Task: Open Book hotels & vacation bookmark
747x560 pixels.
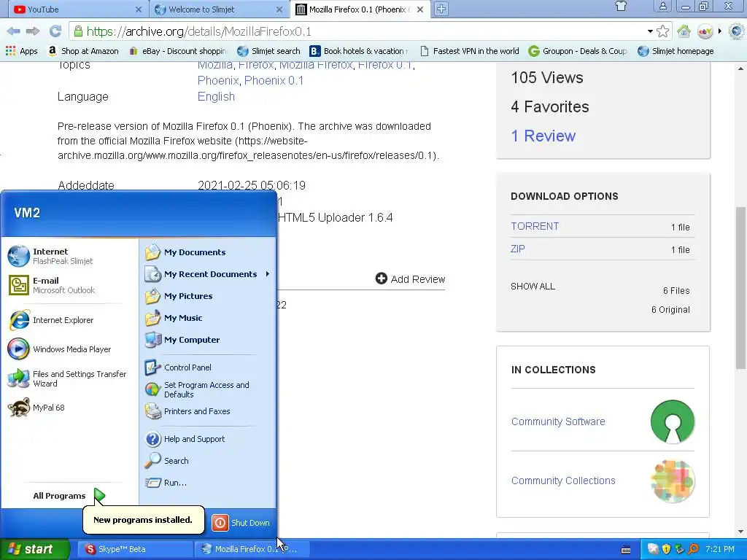Action: (x=360, y=51)
